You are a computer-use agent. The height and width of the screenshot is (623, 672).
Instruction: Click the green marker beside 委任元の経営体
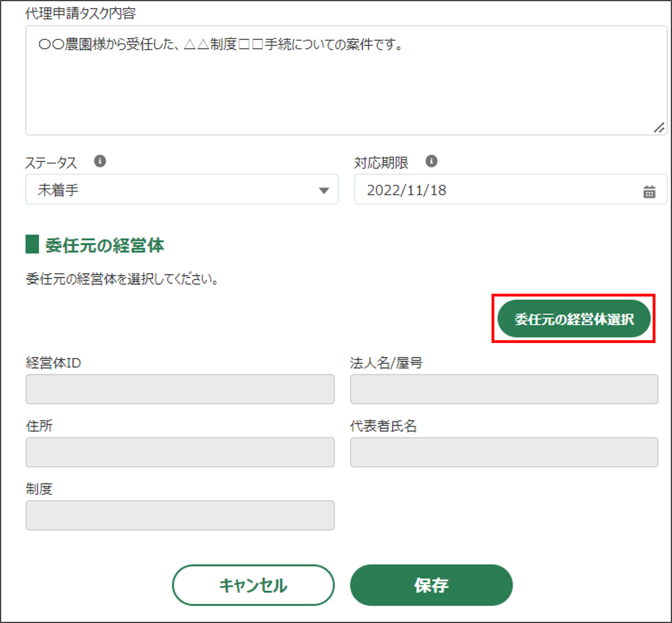point(33,244)
